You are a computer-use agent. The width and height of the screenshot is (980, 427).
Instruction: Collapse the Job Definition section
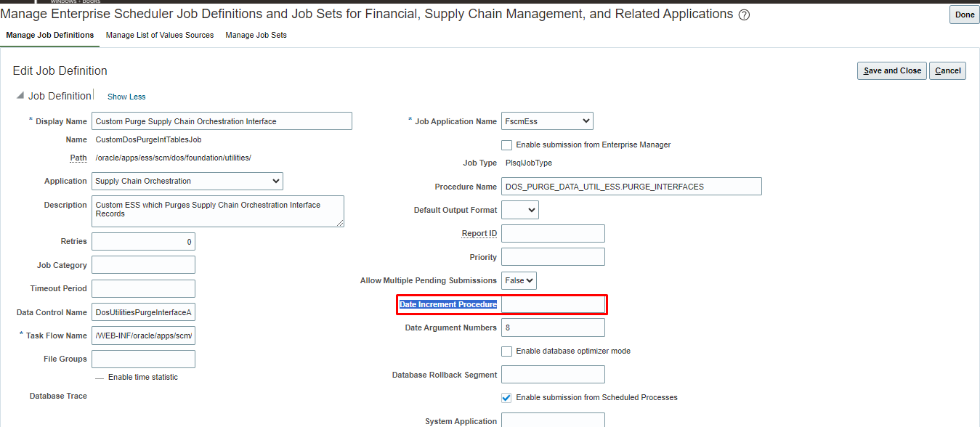pyautogui.click(x=20, y=94)
